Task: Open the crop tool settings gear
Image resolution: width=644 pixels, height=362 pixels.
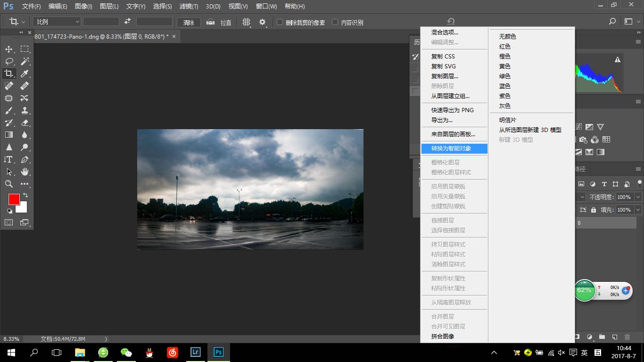Action: 262,22
